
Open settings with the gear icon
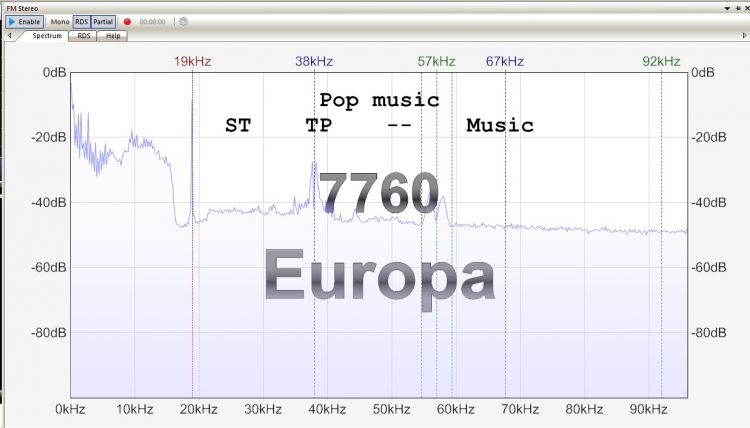pos(183,22)
